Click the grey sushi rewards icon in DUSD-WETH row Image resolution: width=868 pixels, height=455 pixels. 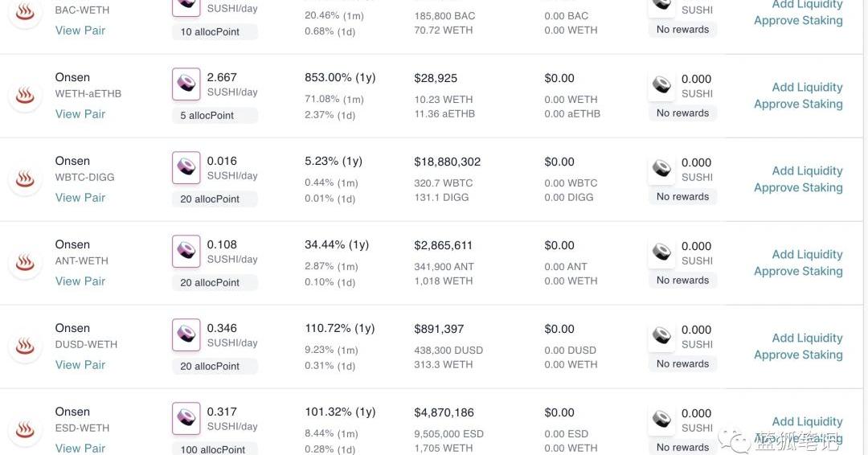click(661, 336)
